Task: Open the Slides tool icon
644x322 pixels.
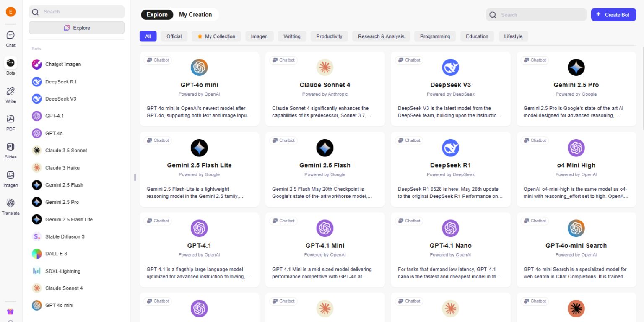Action: click(10, 147)
